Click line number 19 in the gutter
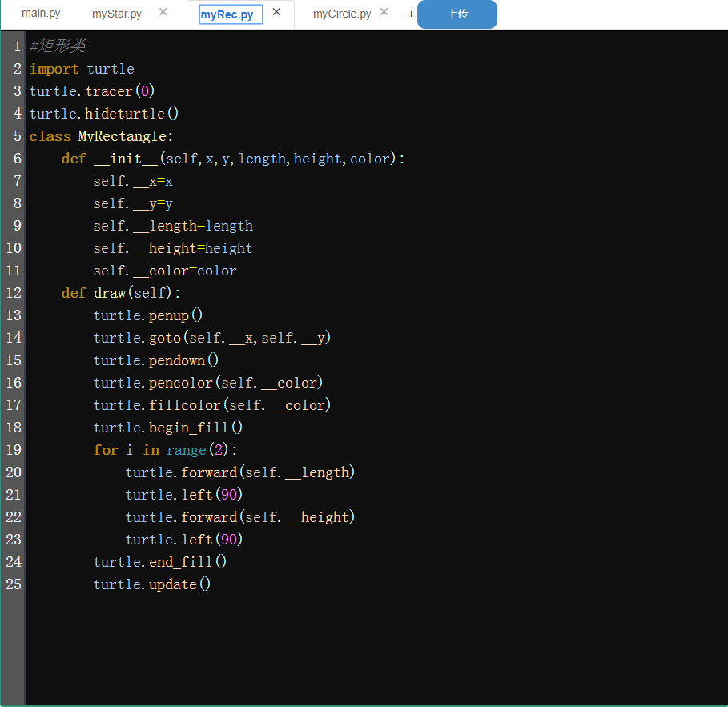728x707 pixels. tap(13, 450)
